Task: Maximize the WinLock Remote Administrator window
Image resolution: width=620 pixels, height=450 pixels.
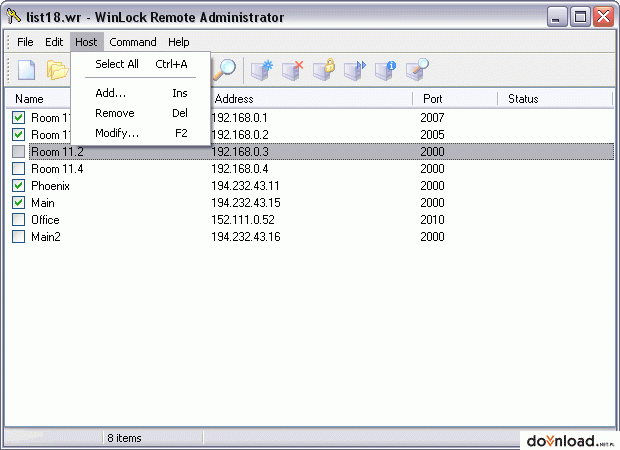Action: [580, 17]
